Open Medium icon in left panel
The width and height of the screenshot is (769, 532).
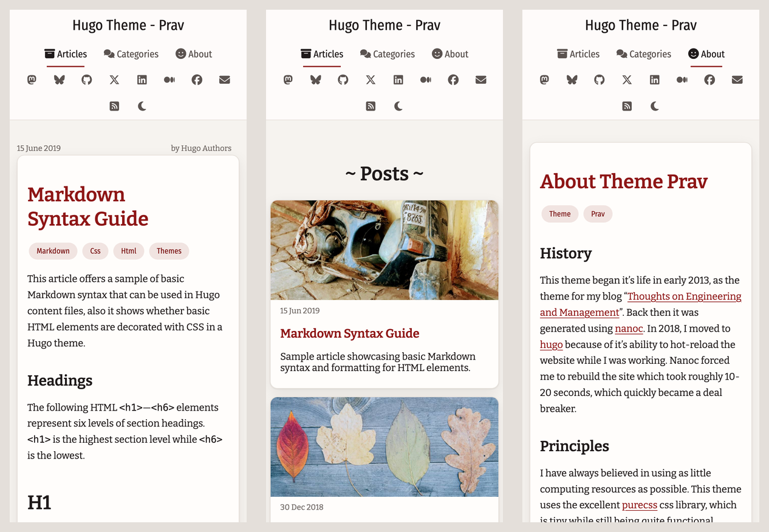pos(169,80)
